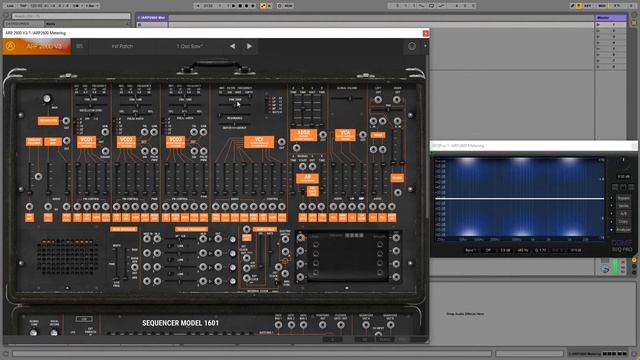Click the VCF orange module label

[259, 141]
